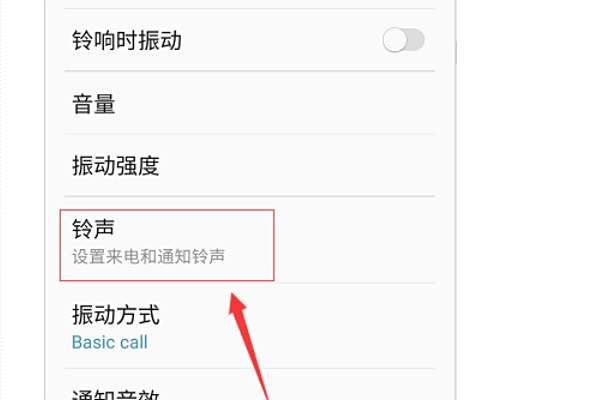The width and height of the screenshot is (600, 400).
Task: Toggle the 铃响时振动 switch
Action: 403,40
